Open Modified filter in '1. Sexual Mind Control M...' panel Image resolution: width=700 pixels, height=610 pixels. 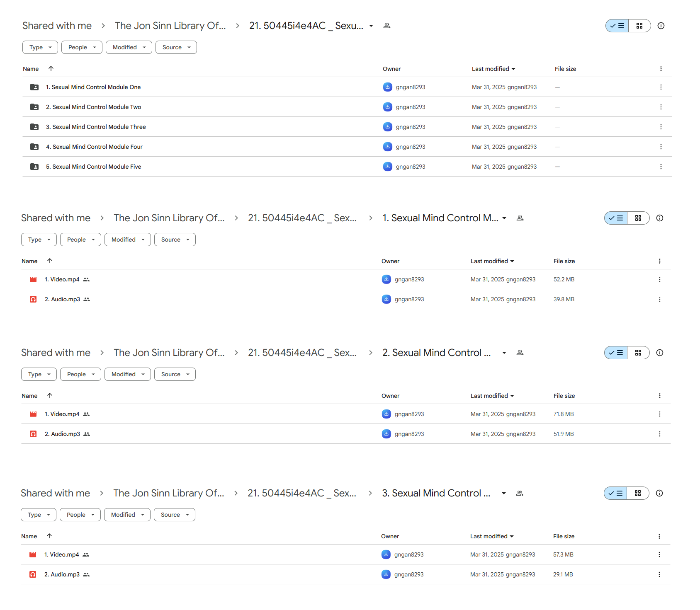pyautogui.click(x=128, y=240)
